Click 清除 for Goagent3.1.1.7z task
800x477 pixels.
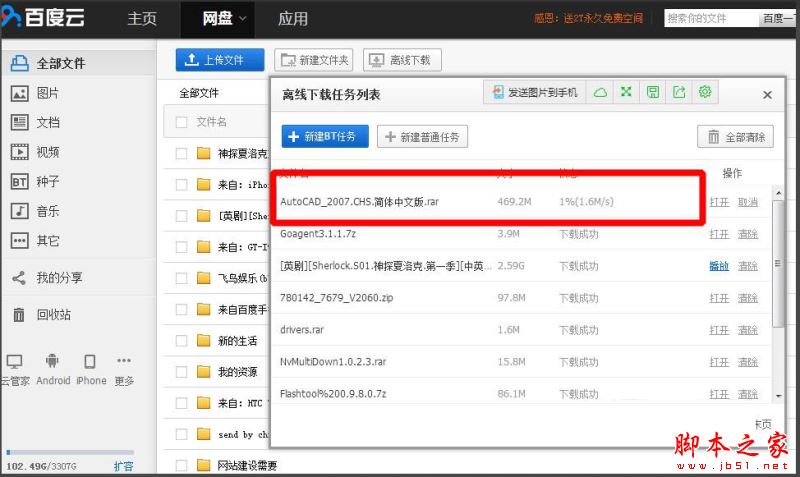pos(747,234)
